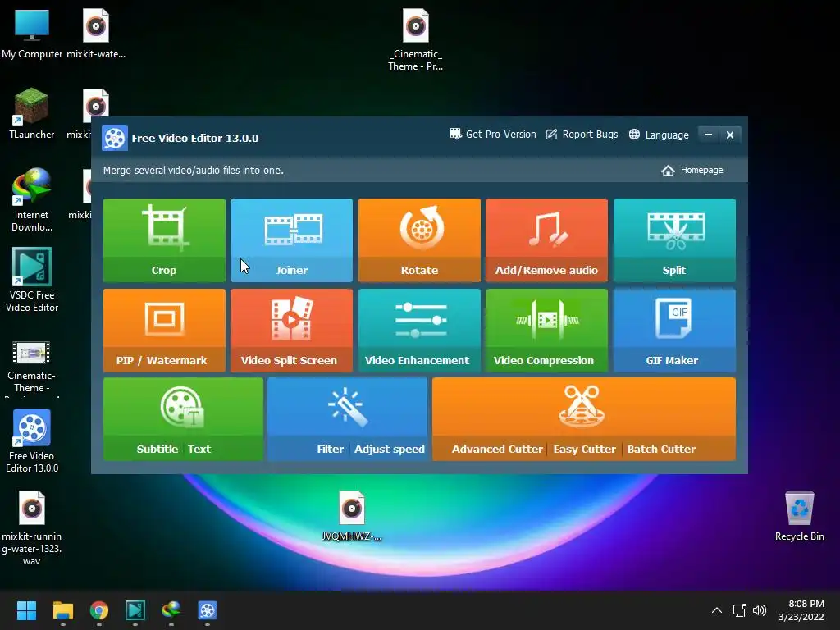Open the Advanced Cutter
The width and height of the screenshot is (840, 630).
pos(497,449)
